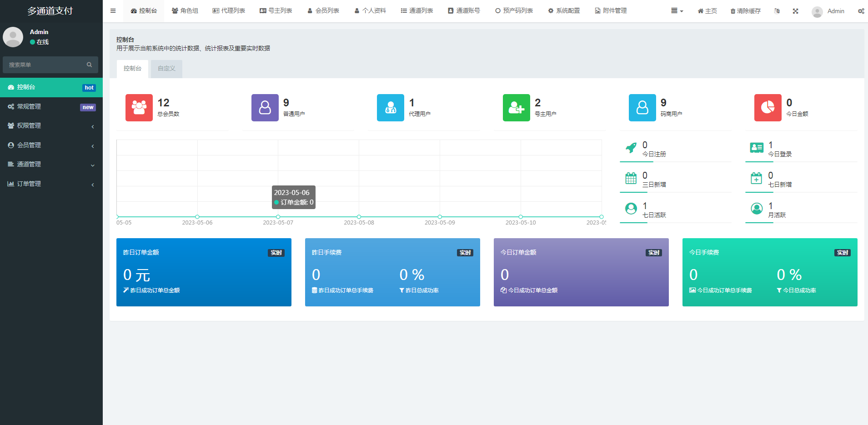Open the top-right list dropdown menu

(x=677, y=11)
